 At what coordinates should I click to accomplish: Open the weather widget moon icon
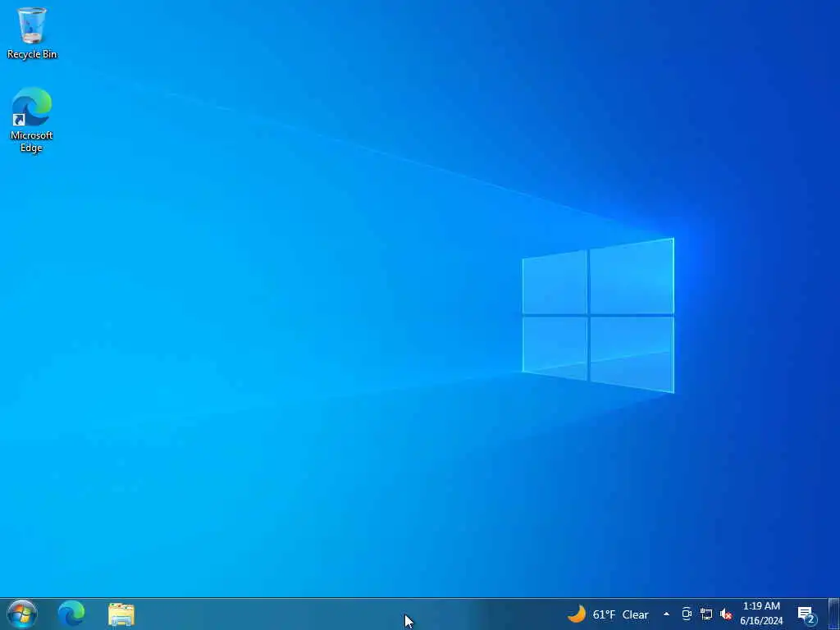(577, 614)
